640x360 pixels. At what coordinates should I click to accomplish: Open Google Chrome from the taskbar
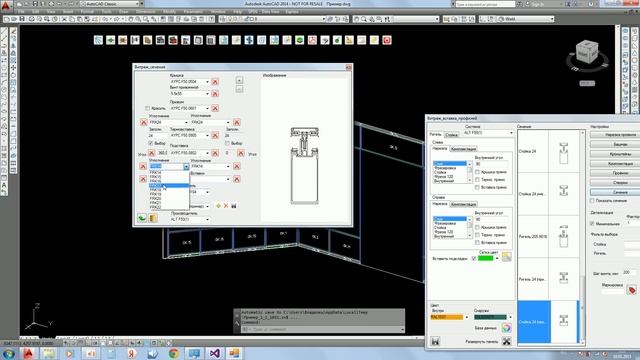coord(173,353)
